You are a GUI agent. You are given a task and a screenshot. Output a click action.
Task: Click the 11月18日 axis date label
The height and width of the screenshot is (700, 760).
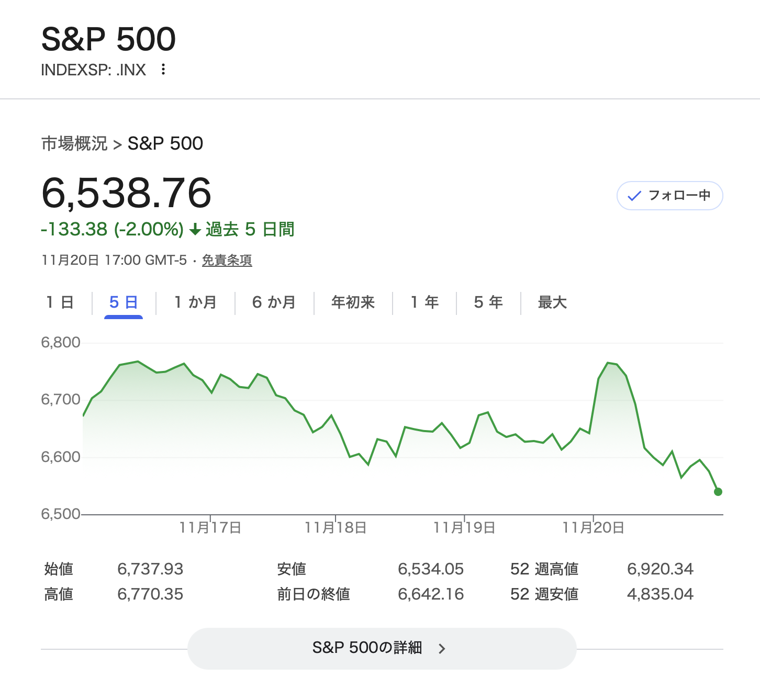(336, 527)
